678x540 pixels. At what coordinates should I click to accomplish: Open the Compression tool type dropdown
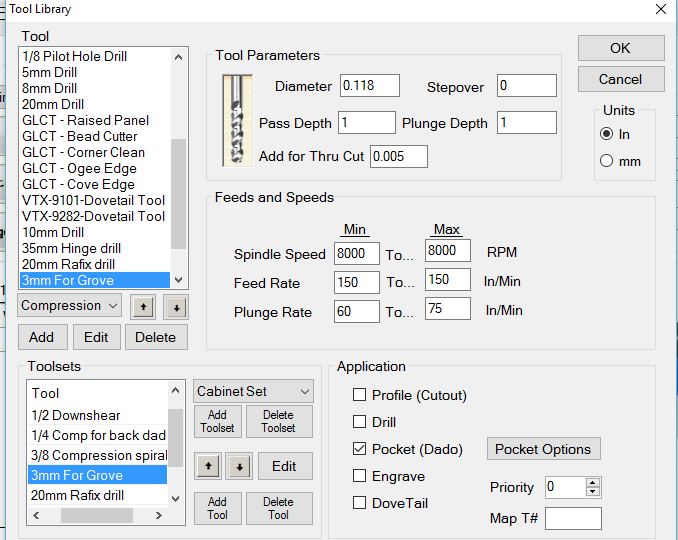pos(70,306)
